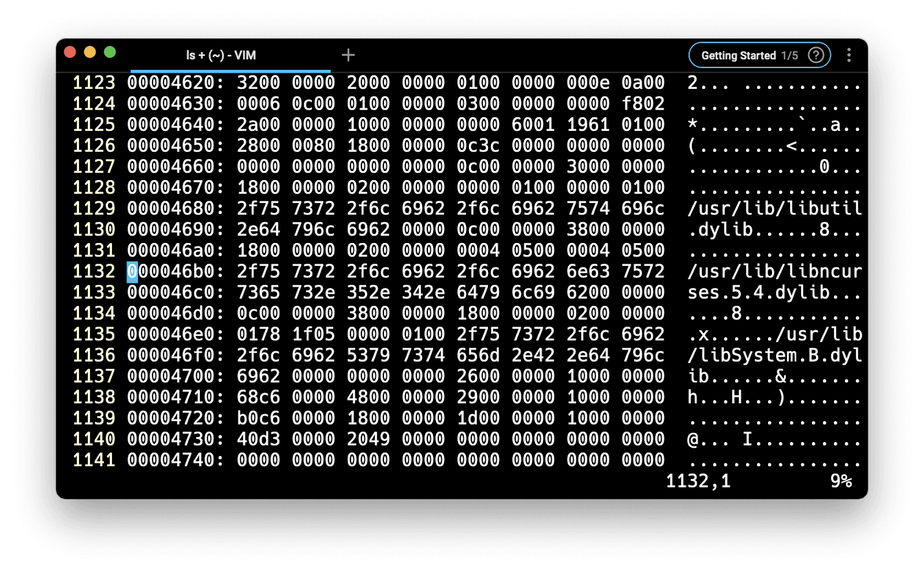Click the question mark help icon
The width and height of the screenshot is (924, 573).
[x=815, y=55]
